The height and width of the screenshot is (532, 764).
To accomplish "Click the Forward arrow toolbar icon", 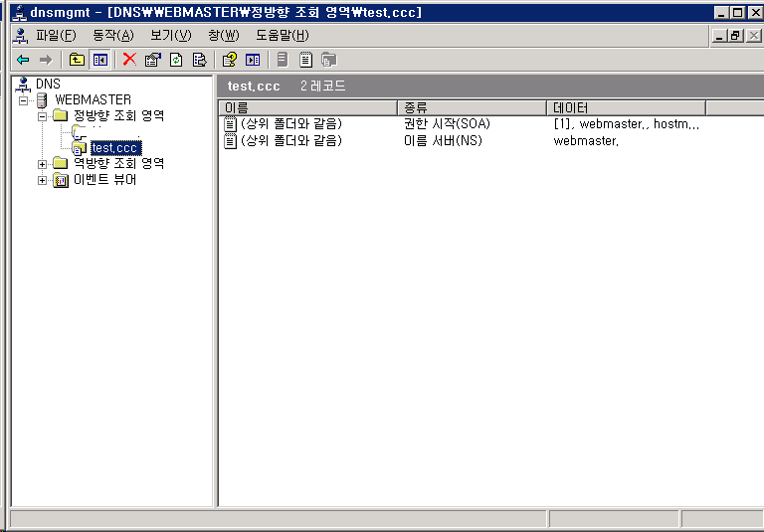I will (46, 60).
